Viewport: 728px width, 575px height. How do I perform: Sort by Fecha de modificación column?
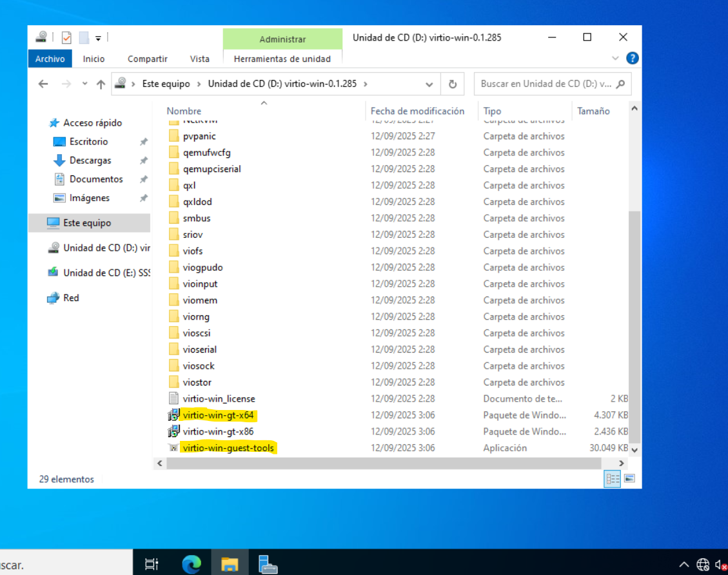coord(417,111)
